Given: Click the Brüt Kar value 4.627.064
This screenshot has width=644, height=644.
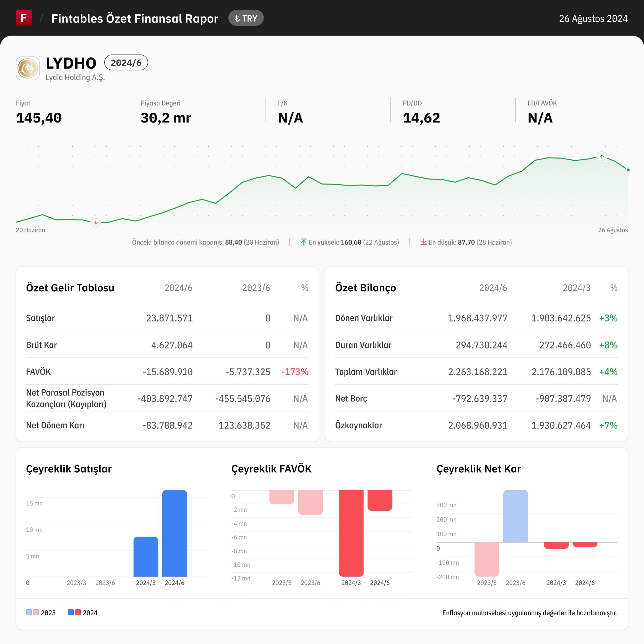Looking at the screenshot, I should coord(172,345).
